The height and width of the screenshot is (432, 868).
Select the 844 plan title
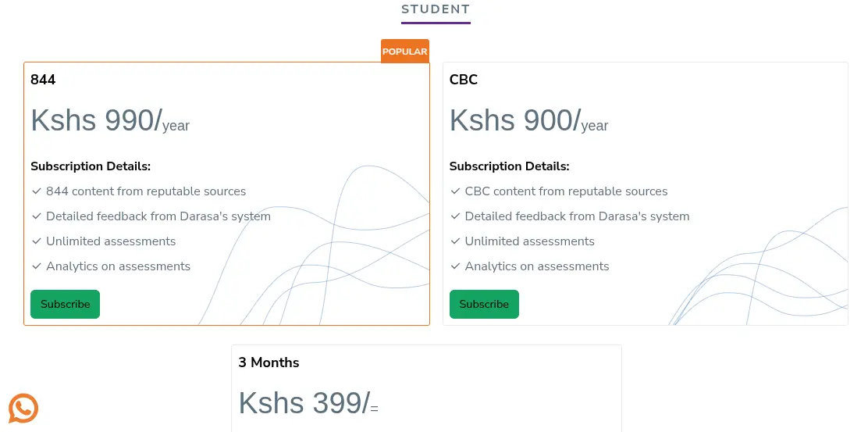[43, 80]
